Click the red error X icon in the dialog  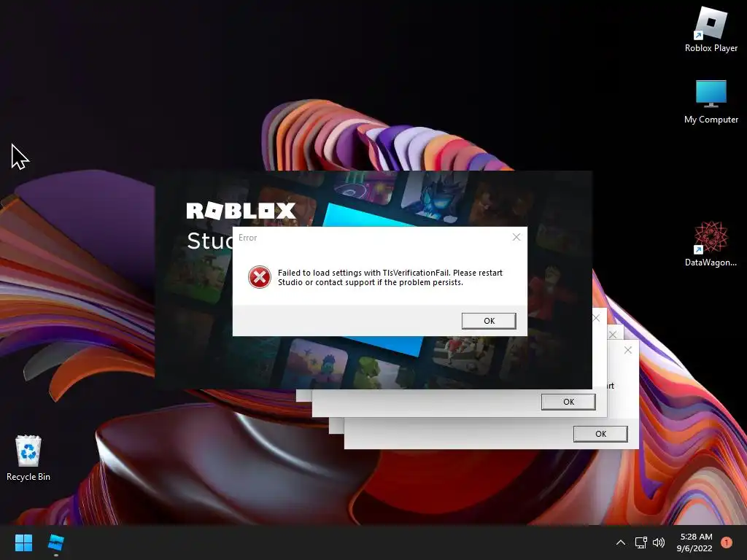tap(260, 277)
